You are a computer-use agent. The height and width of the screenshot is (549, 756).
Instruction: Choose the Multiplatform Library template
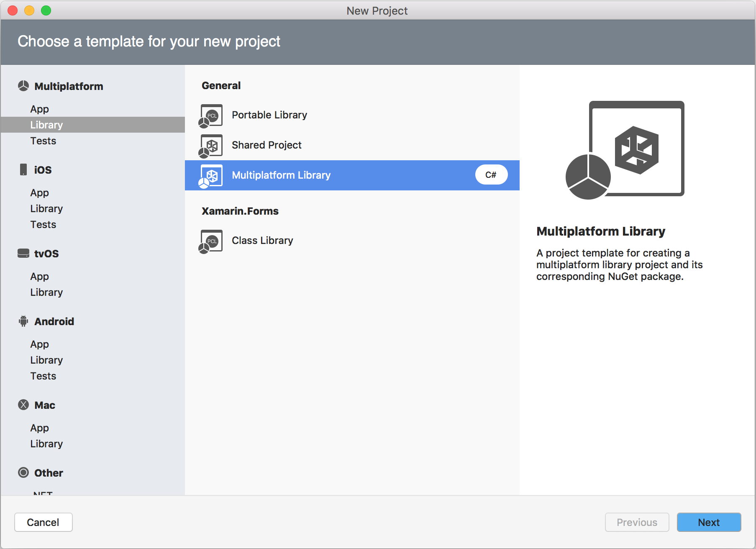tap(352, 175)
